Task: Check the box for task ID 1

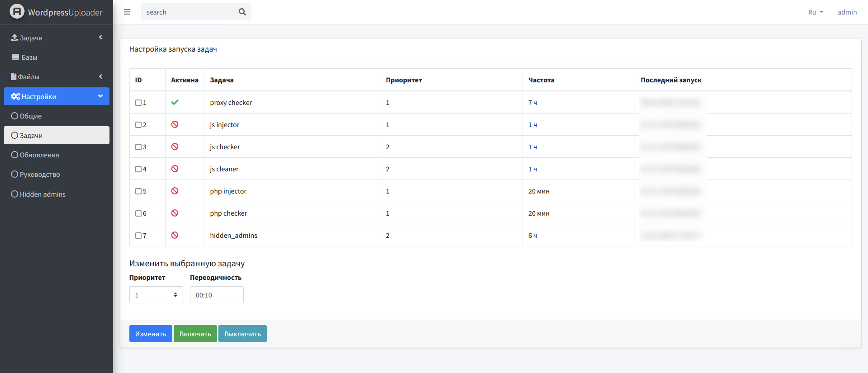Action: (138, 102)
